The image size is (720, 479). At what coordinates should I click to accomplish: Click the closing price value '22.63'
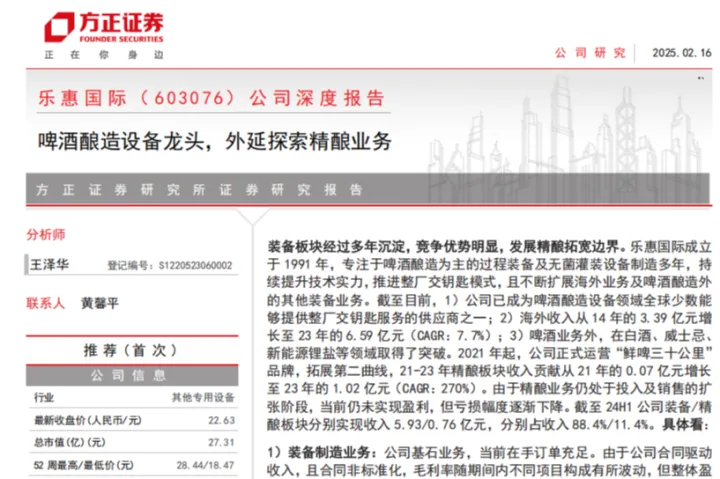(x=221, y=420)
